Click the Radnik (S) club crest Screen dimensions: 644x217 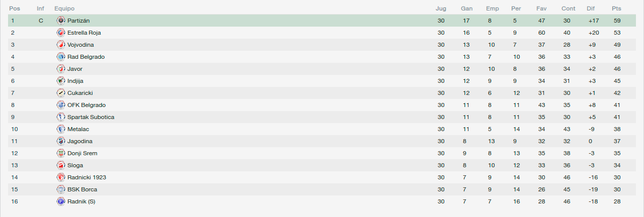(x=61, y=201)
